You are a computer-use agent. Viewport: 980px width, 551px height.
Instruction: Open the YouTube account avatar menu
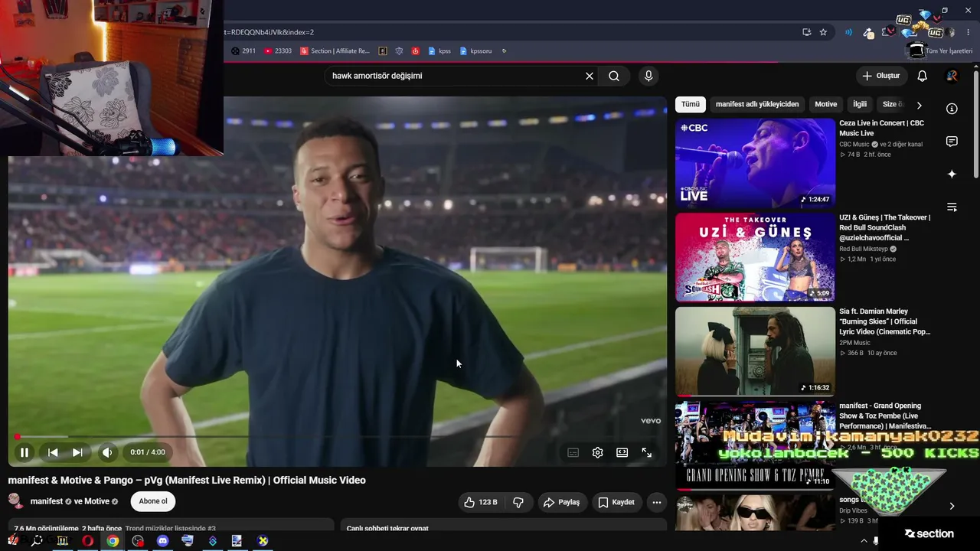tap(952, 76)
